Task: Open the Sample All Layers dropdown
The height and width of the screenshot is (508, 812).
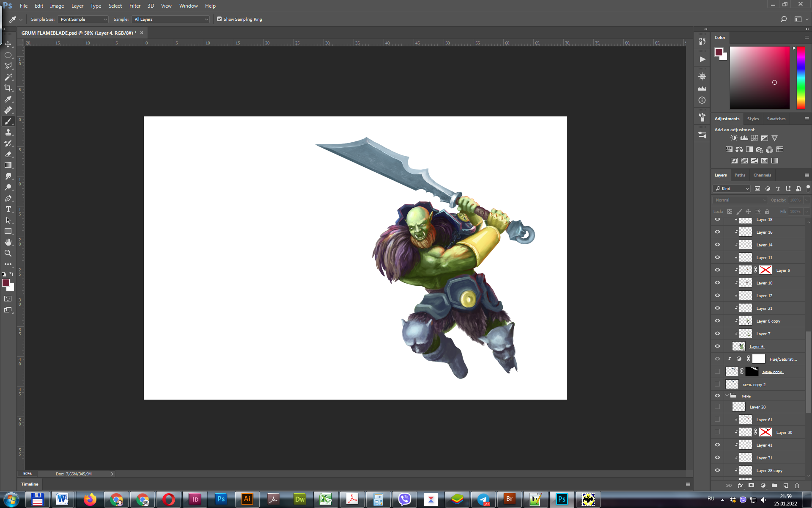Action: tap(171, 19)
